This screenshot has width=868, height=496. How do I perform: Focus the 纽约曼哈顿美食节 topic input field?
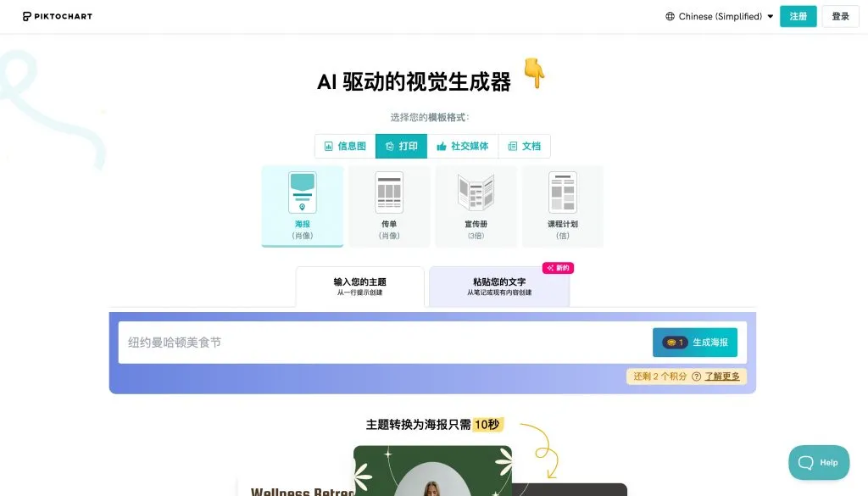tap(385, 342)
